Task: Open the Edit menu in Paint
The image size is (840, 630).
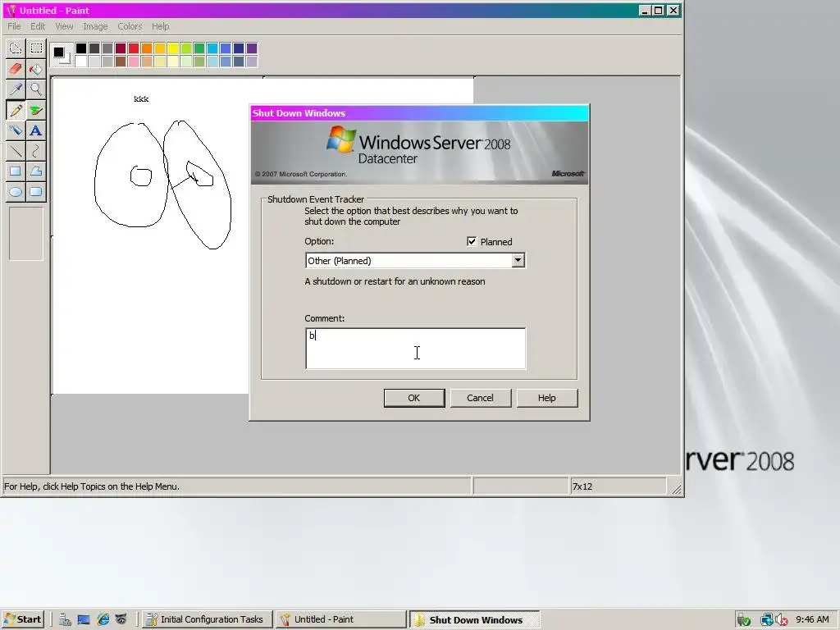Action: point(38,26)
